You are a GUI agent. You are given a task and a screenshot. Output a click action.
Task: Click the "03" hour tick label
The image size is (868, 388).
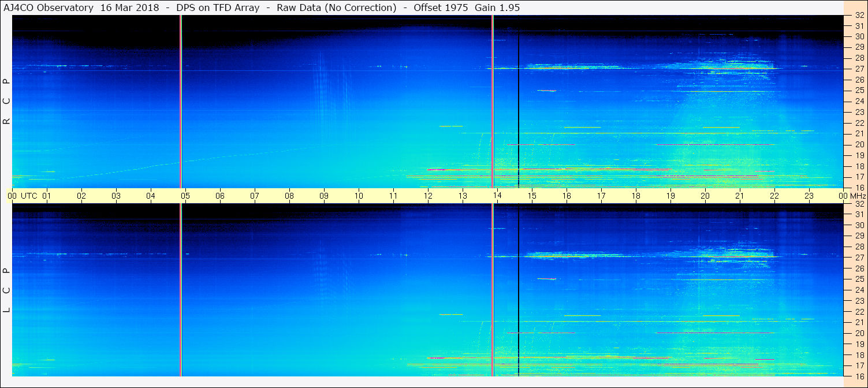click(116, 196)
